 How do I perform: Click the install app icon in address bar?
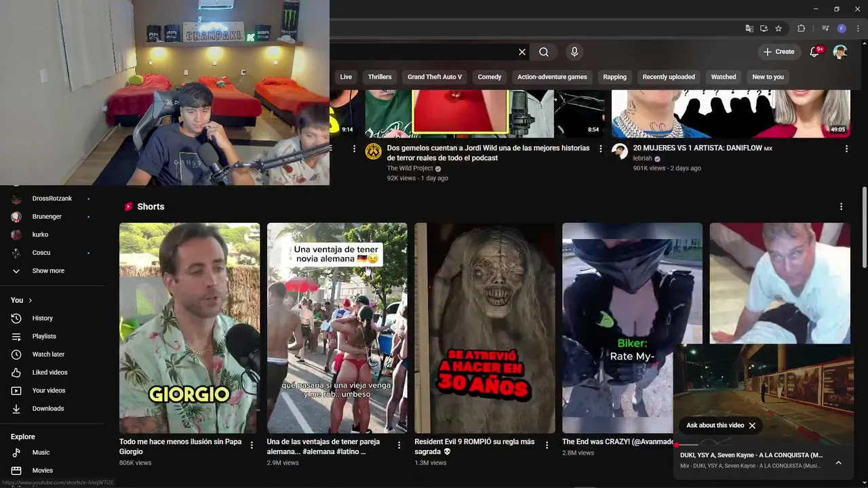(x=764, y=28)
